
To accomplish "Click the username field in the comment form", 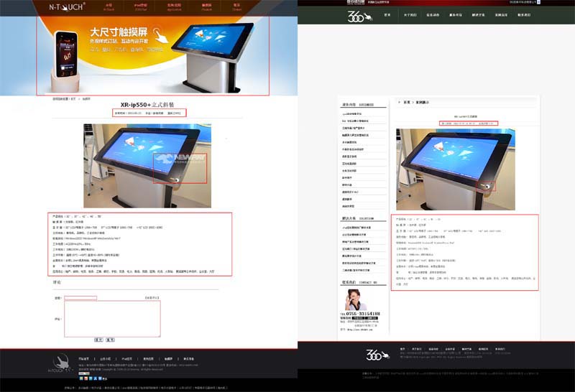I will pos(80,297).
